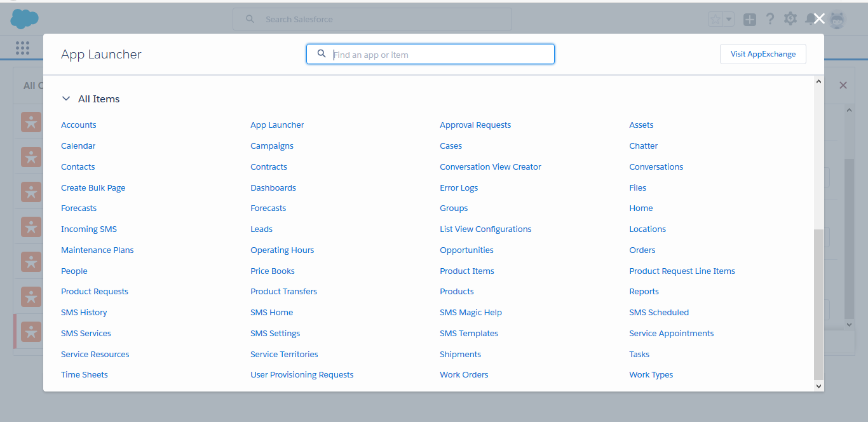Open SMS History
This screenshot has width=868, height=422.
click(84, 313)
